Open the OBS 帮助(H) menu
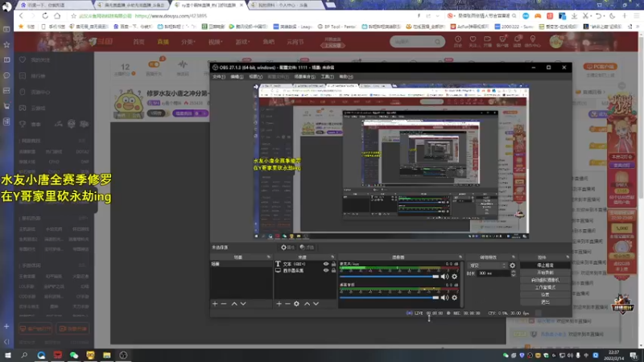The image size is (644, 362). pos(346,76)
